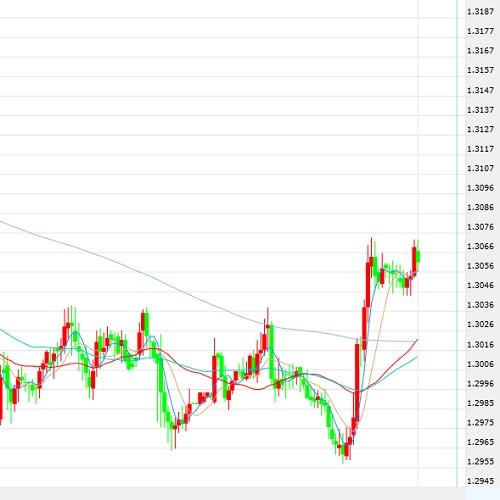
Task: Click the 1.2965 price axis label
Action: [x=480, y=442]
